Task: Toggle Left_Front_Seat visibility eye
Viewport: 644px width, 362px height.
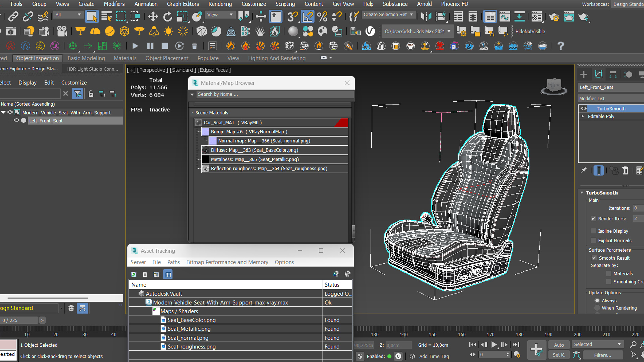Action: 16,120
